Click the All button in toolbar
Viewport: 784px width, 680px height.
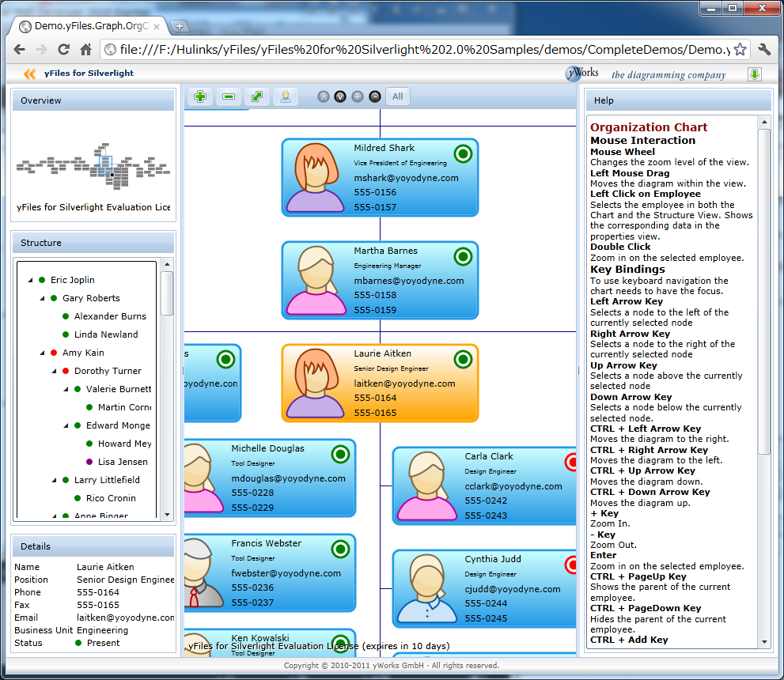398,96
